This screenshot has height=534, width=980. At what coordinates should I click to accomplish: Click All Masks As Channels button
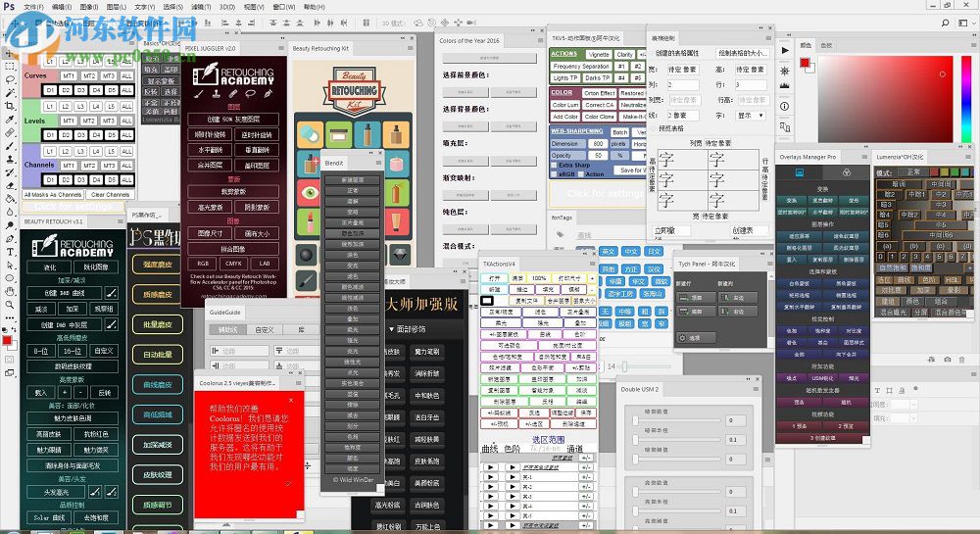53,195
